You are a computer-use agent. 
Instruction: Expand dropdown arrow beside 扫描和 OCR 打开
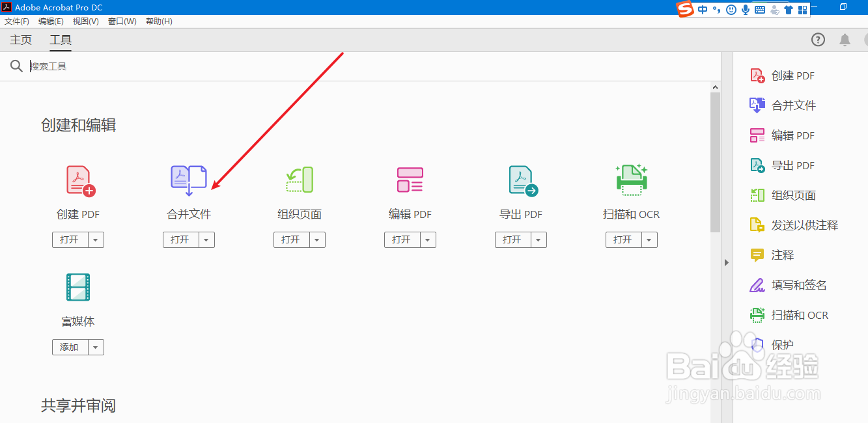coord(649,239)
